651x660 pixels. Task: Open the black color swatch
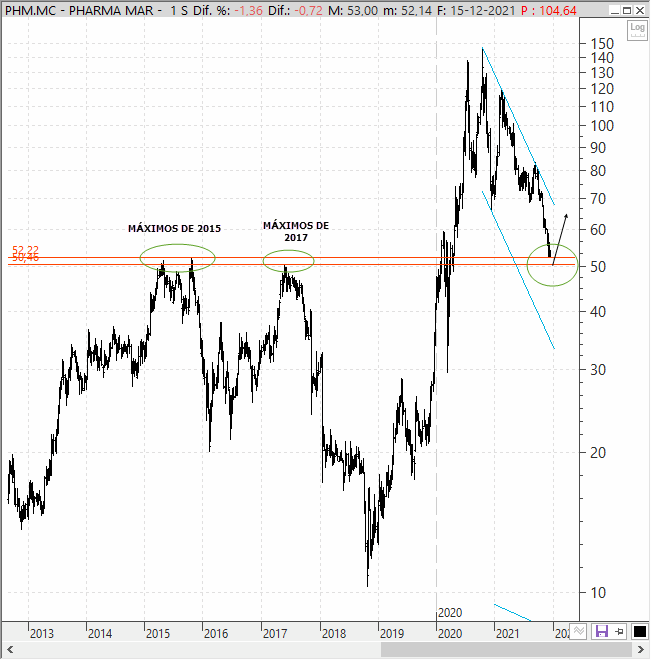click(640, 631)
